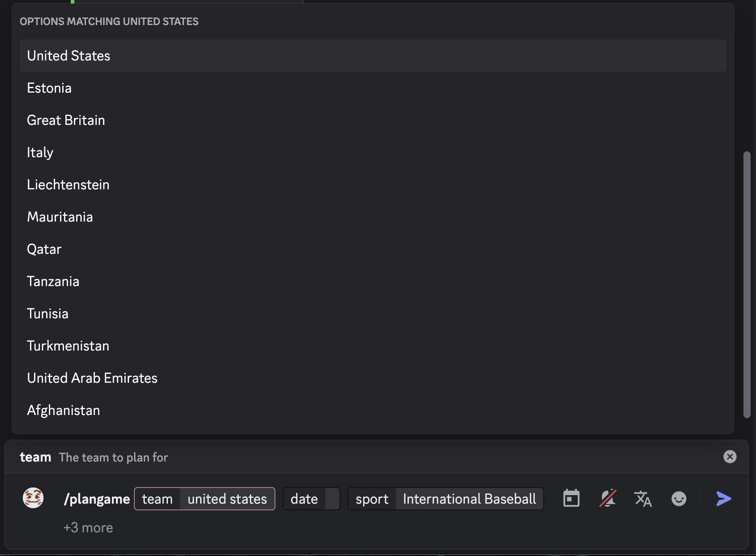Click the send message arrow icon
Screen dimensions: 756x556
[723, 499]
